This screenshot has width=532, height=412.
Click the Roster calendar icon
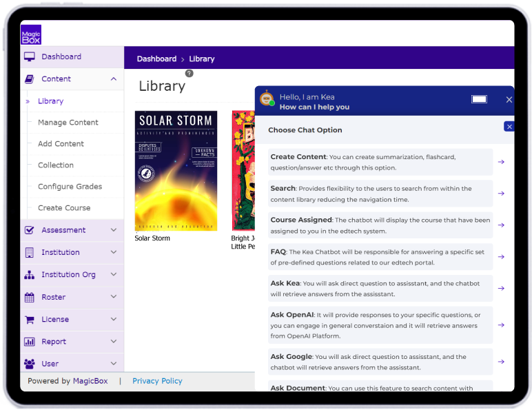click(x=30, y=298)
